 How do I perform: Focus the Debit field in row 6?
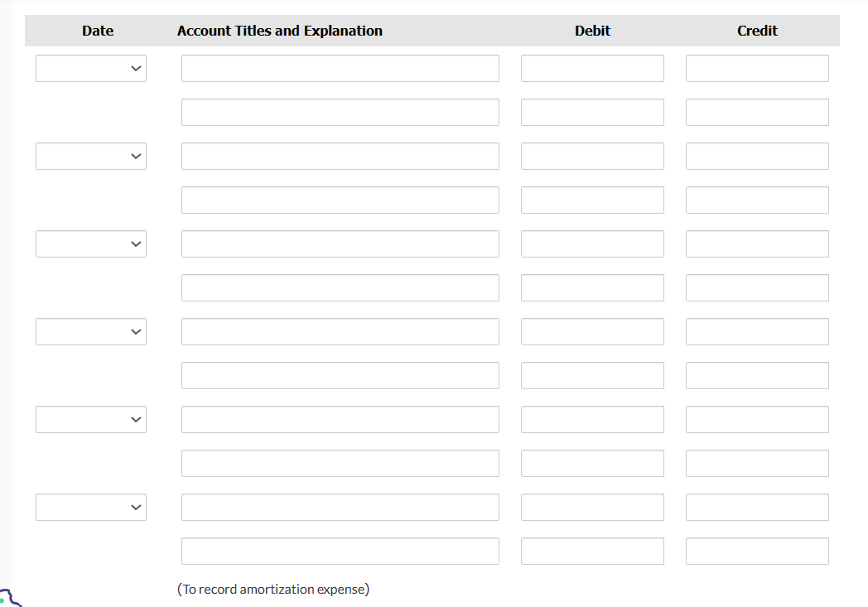tap(592, 287)
